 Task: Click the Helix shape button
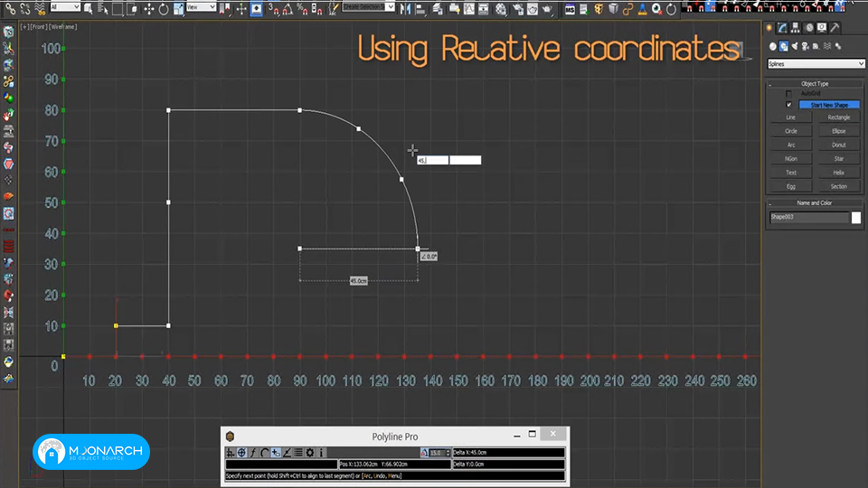click(839, 173)
